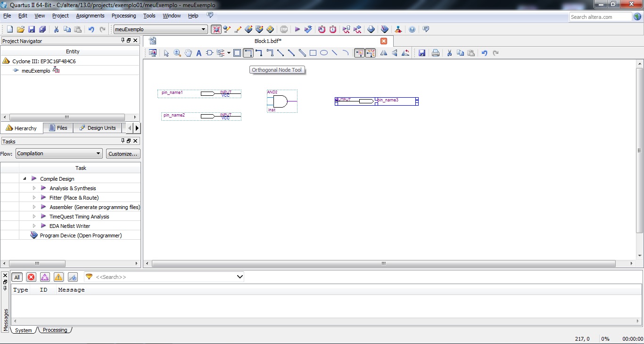Toggle the Selection pointer tool
644x344 pixels.
click(x=166, y=53)
